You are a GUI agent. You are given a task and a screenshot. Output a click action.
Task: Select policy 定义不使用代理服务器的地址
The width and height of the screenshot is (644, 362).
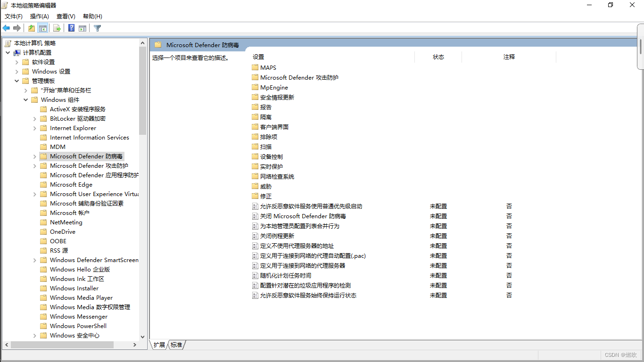coord(297,246)
